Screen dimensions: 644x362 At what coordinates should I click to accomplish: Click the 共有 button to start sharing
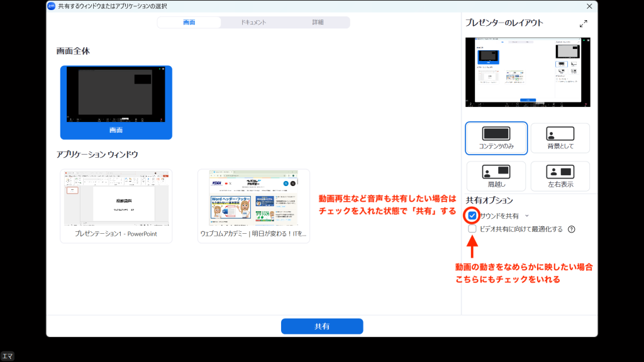click(x=322, y=326)
